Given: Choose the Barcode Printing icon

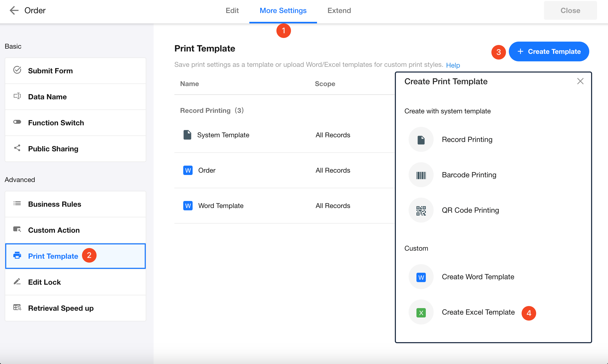Looking at the screenshot, I should coord(421,175).
